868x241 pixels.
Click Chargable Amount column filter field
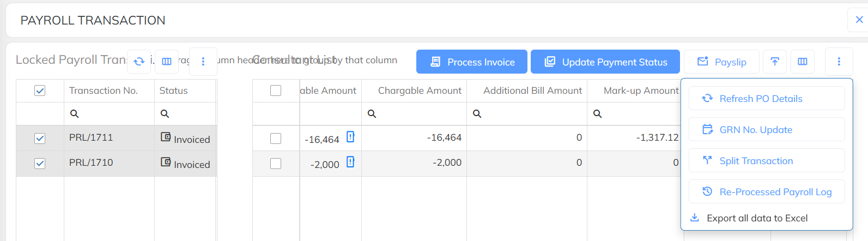(x=420, y=114)
